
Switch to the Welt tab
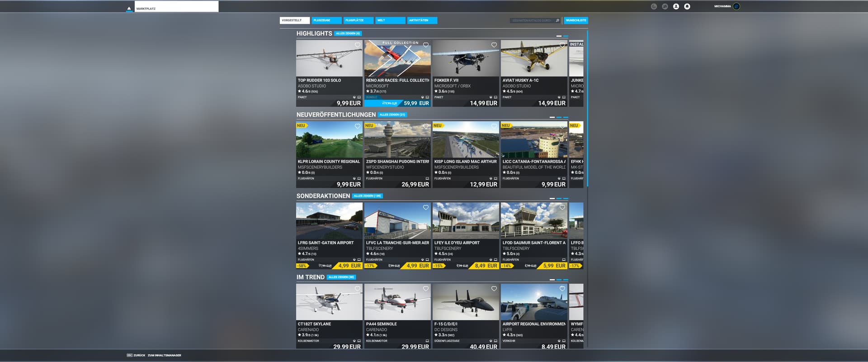click(390, 20)
